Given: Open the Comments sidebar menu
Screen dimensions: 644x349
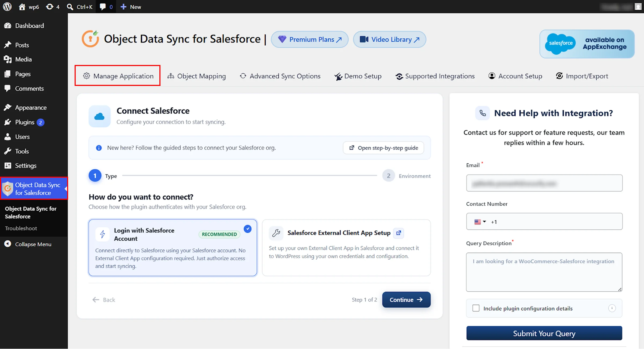Looking at the screenshot, I should tap(29, 88).
